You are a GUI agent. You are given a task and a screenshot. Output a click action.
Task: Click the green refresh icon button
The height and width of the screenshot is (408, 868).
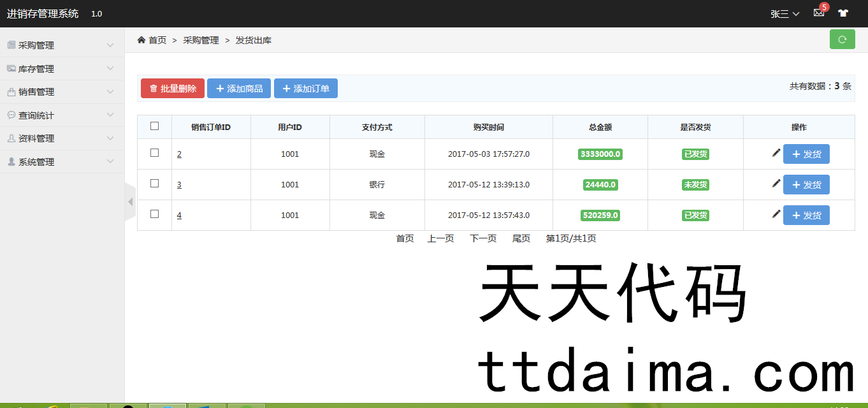coord(842,40)
